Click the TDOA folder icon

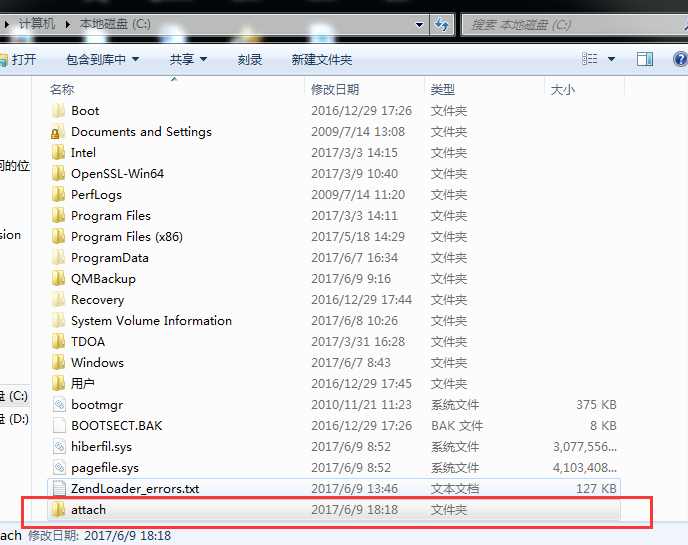pyautogui.click(x=58, y=341)
